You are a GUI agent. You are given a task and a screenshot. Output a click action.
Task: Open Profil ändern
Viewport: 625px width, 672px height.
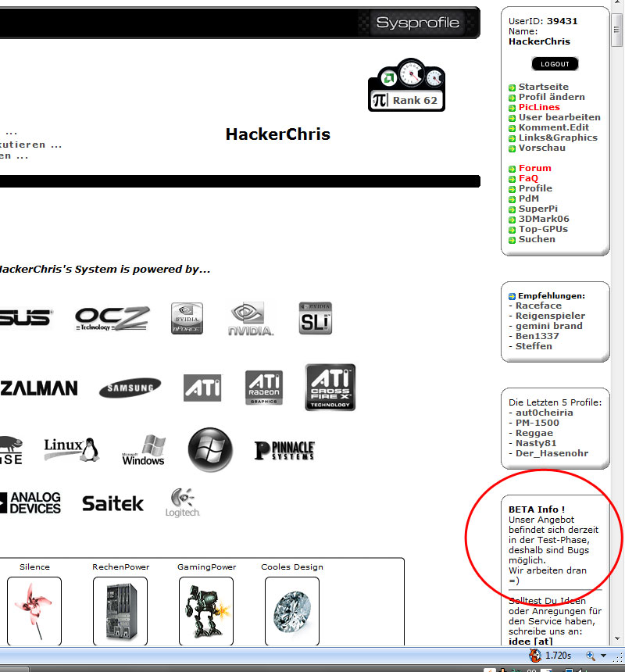click(552, 97)
